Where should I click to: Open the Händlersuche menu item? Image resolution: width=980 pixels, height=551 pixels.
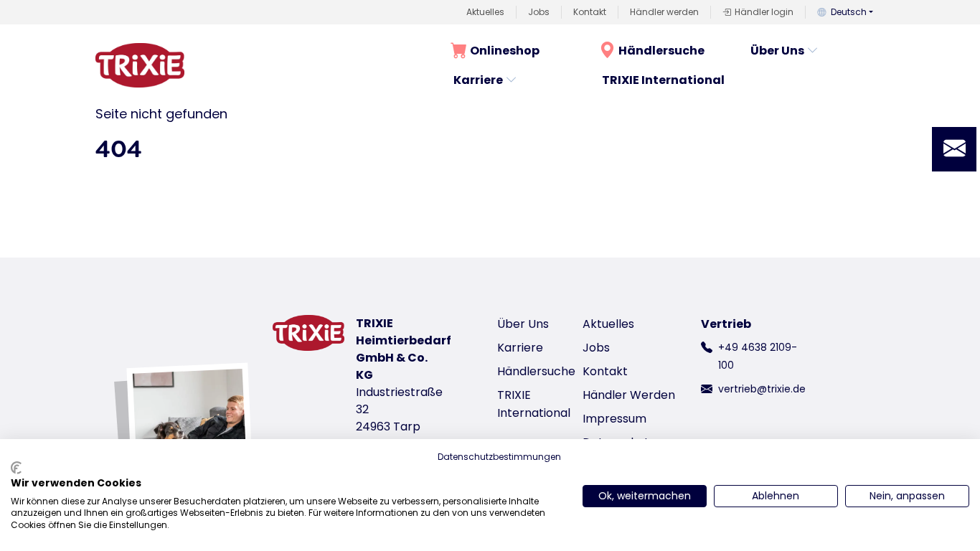(661, 50)
